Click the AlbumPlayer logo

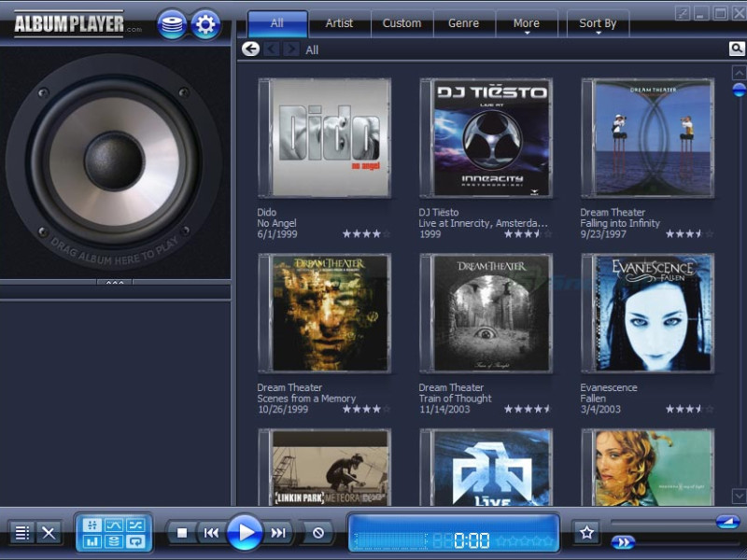pyautogui.click(x=78, y=24)
